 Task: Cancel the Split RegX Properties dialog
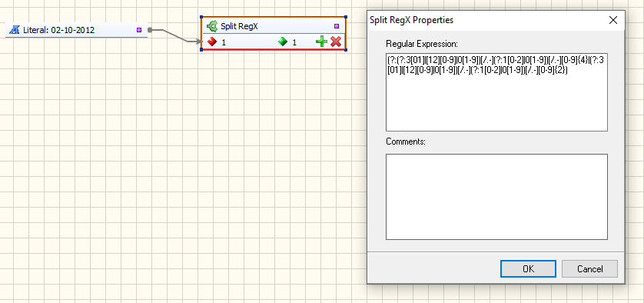[589, 269]
